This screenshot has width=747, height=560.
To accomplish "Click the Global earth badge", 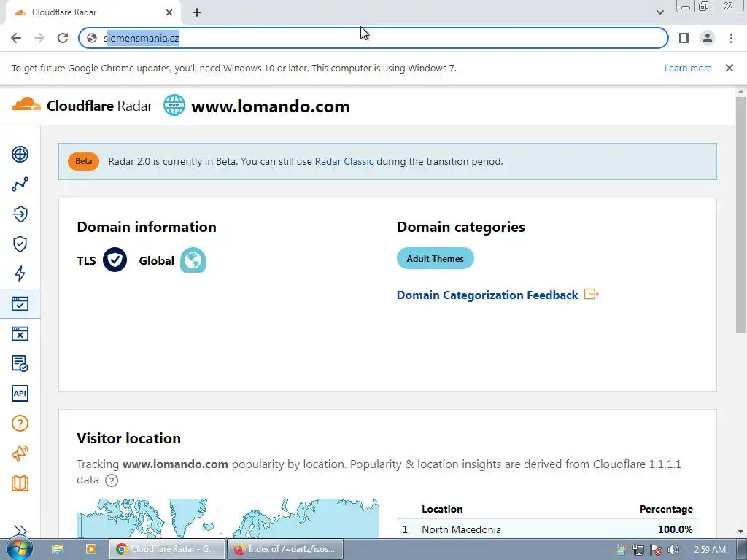I will 193,260.
